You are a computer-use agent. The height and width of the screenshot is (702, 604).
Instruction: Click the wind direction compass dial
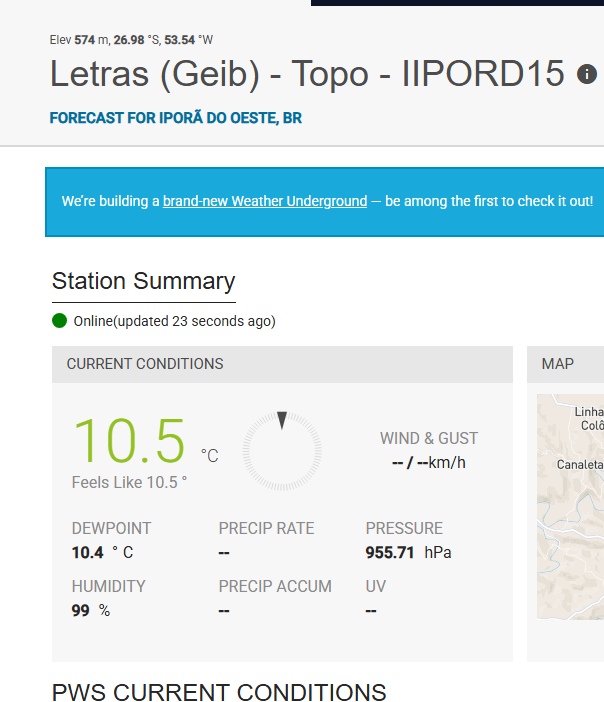(x=282, y=450)
